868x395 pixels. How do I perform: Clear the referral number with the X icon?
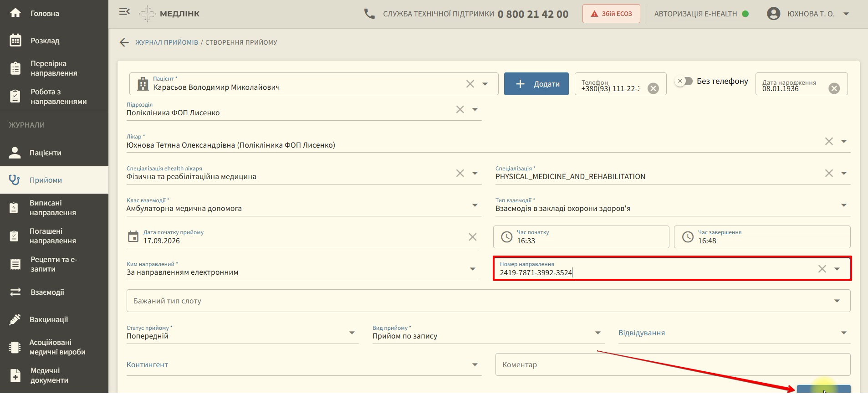pos(822,269)
